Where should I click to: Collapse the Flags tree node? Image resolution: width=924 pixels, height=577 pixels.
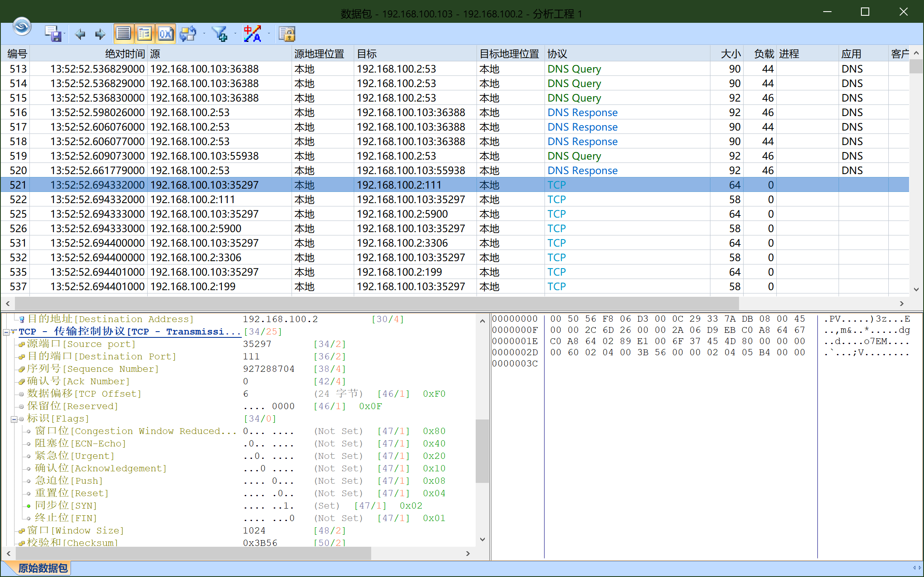tap(14, 419)
